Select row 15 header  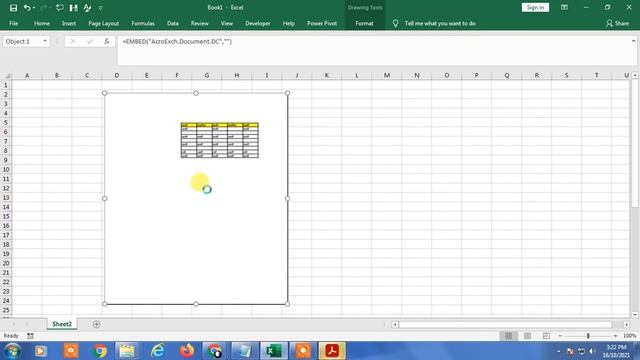(6, 216)
